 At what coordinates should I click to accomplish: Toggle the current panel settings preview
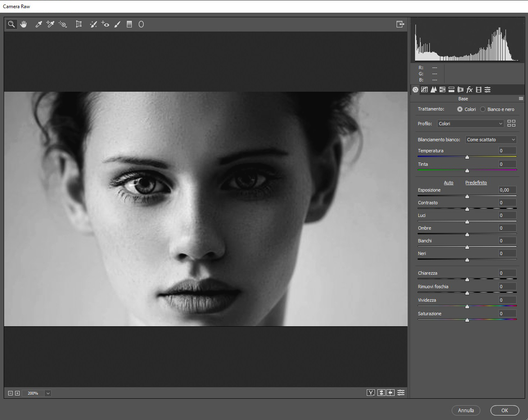point(401,393)
